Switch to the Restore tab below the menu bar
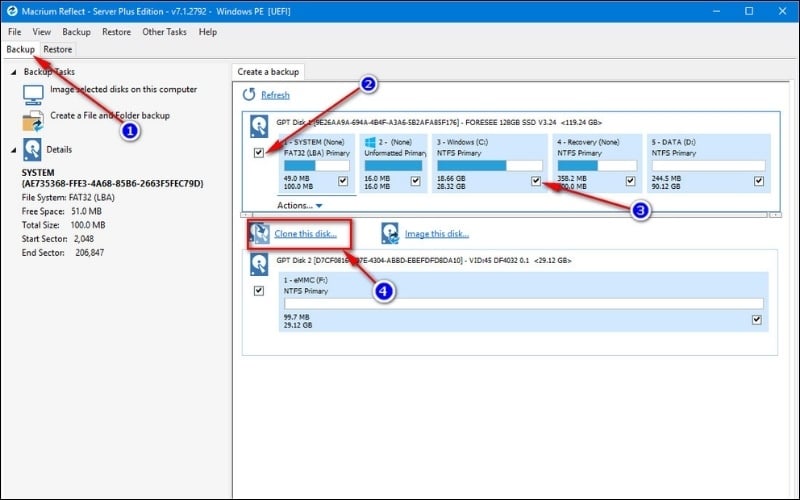 [x=57, y=49]
